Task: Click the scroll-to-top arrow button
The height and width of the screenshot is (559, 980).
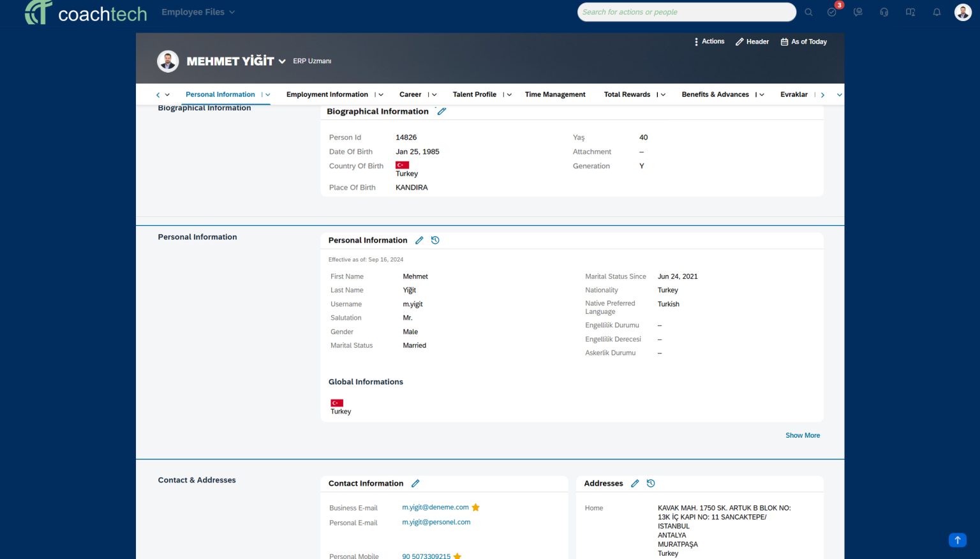Action: 957,540
